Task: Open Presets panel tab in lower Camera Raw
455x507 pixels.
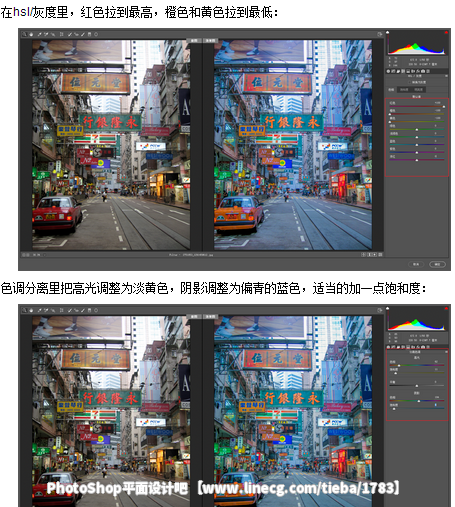Action: 428,347
